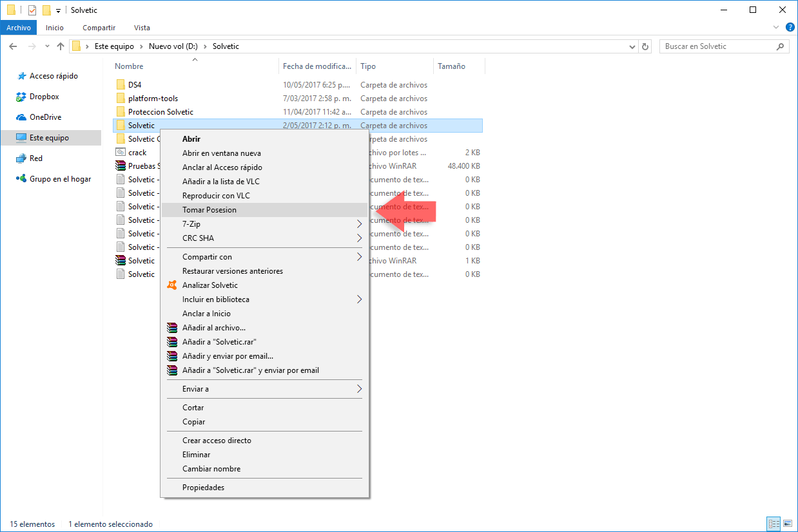Click the Properties quick access toolbar icon
Image resolution: width=798 pixels, height=532 pixels.
(32, 10)
